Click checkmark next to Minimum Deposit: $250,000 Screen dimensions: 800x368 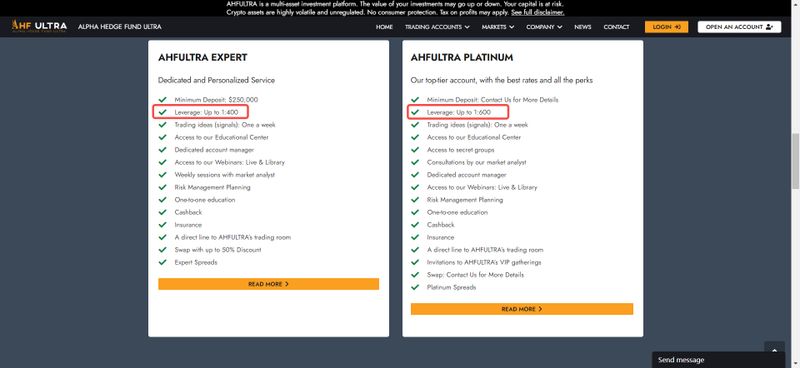pos(163,100)
